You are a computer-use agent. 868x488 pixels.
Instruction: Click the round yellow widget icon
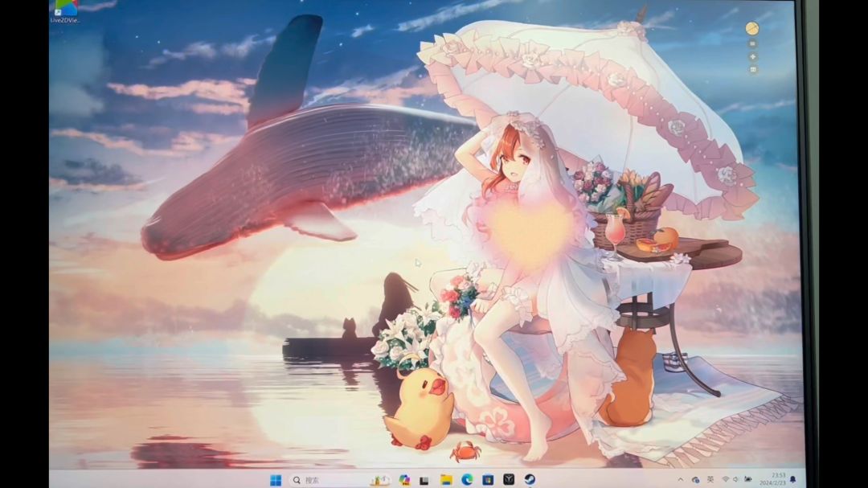coord(751,29)
